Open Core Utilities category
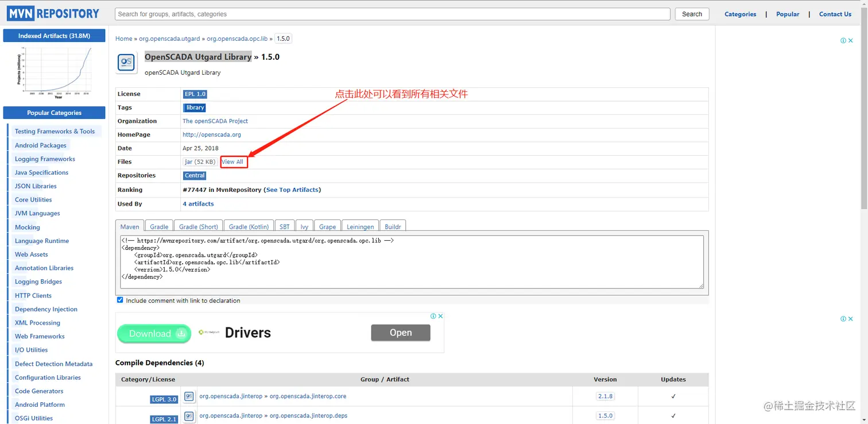Image resolution: width=868 pixels, height=424 pixels. [x=33, y=199]
